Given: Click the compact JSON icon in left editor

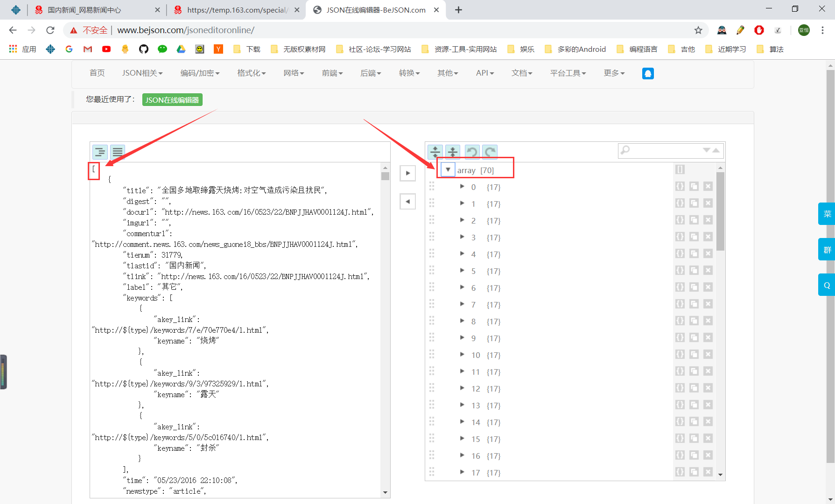Looking at the screenshot, I should tap(118, 152).
